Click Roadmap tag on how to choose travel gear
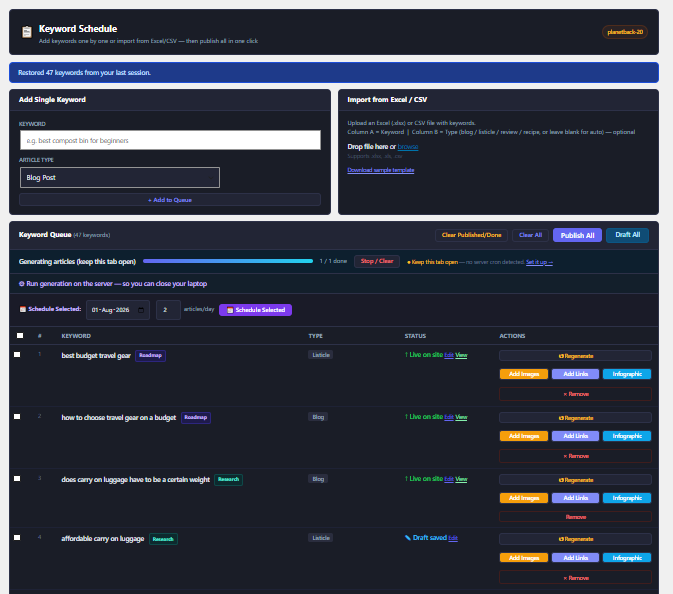Screen dimensions: 673x594 coord(196,417)
